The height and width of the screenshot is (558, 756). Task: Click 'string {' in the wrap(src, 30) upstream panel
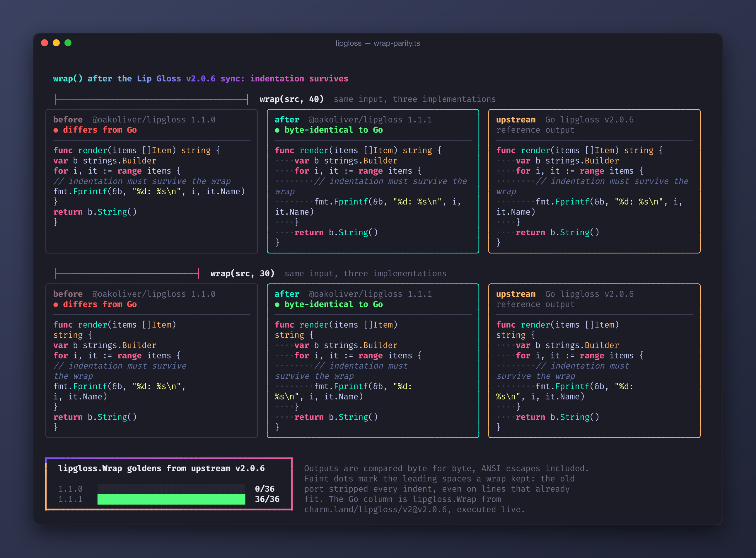click(515, 335)
